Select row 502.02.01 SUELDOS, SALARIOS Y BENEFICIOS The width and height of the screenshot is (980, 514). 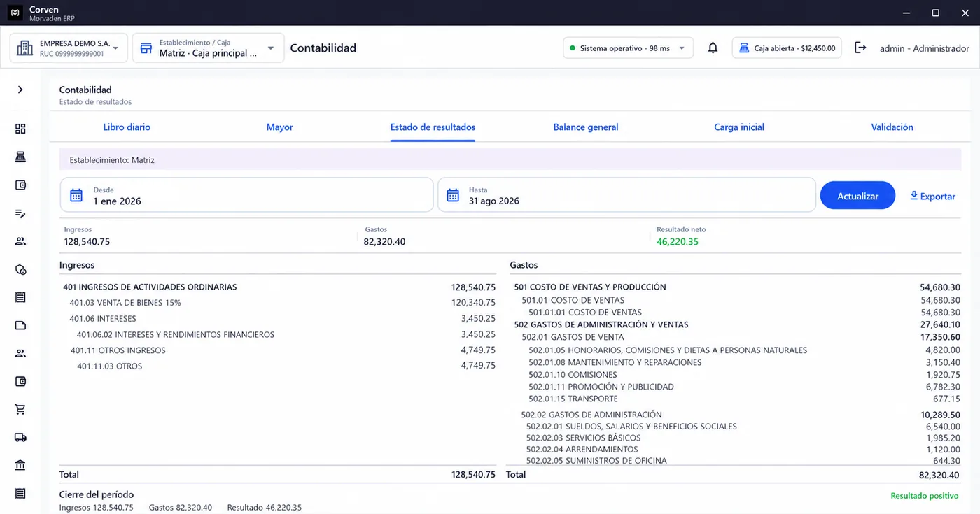pyautogui.click(x=735, y=427)
